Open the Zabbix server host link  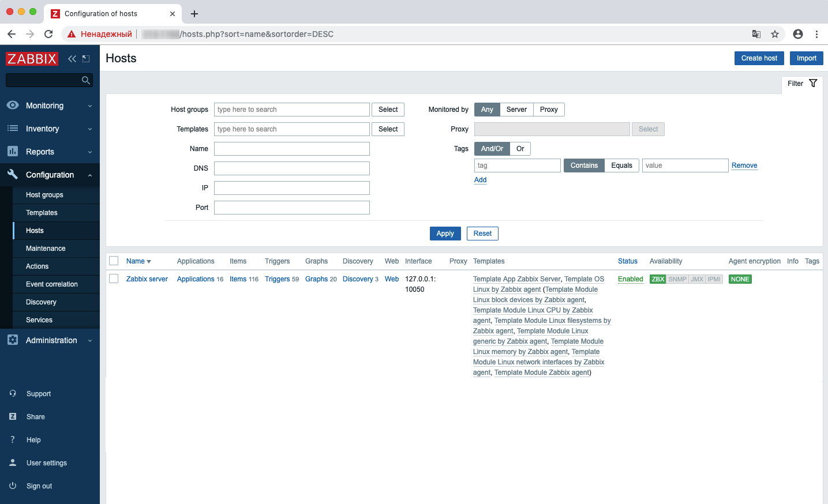(x=147, y=279)
